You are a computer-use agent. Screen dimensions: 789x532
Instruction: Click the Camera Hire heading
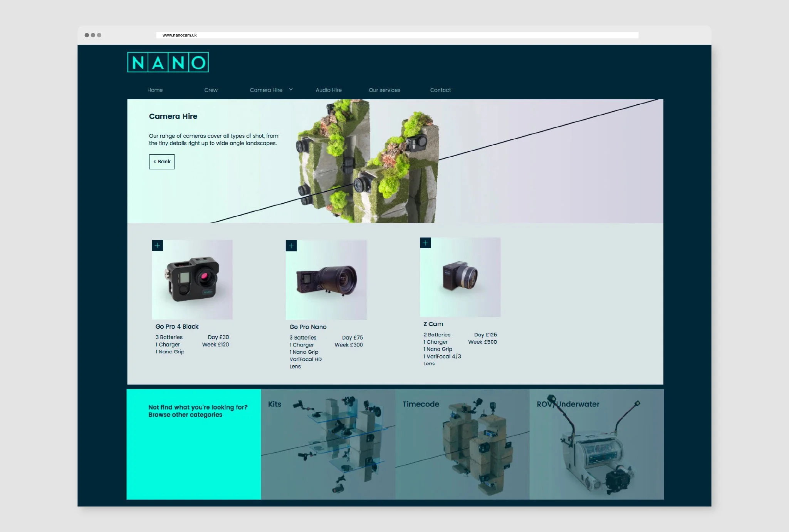click(x=173, y=116)
